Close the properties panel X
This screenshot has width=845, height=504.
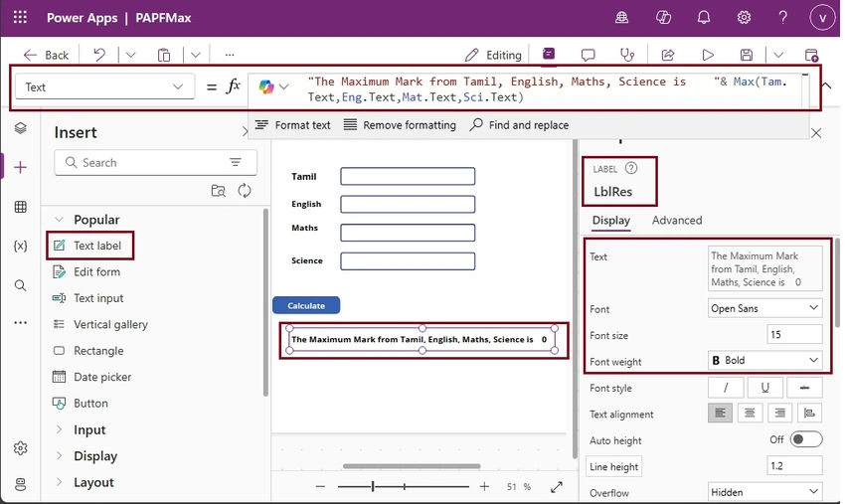816,133
